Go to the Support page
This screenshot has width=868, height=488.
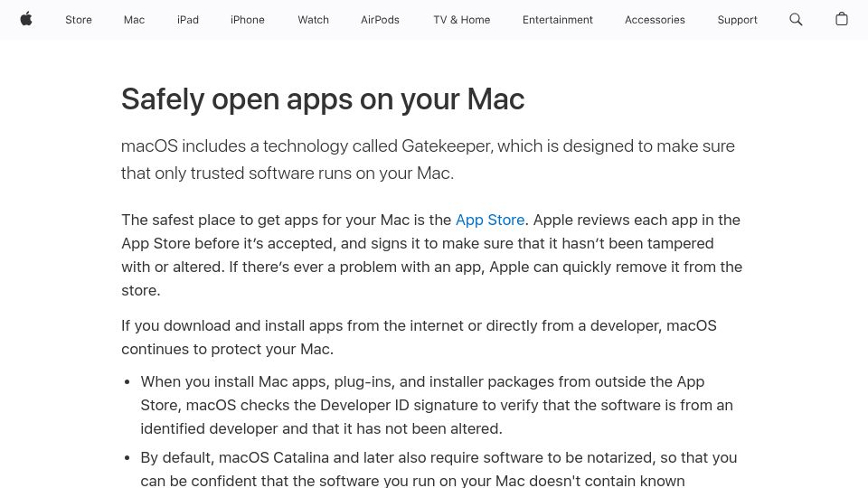738,20
